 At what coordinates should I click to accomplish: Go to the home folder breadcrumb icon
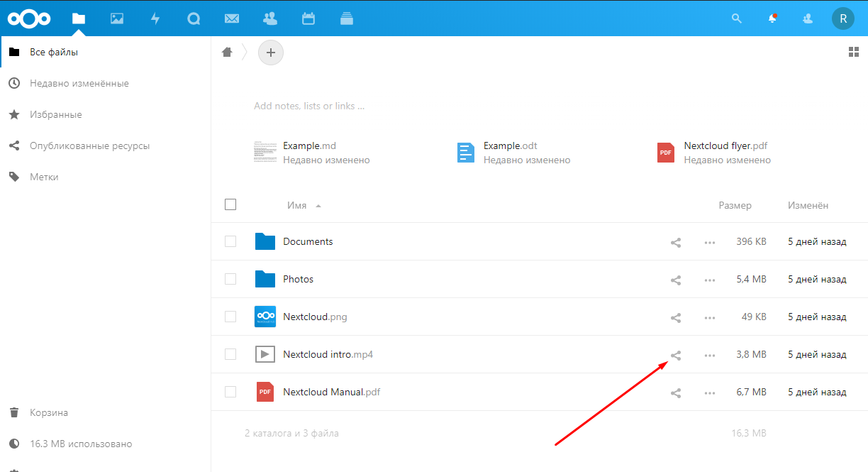tap(227, 52)
